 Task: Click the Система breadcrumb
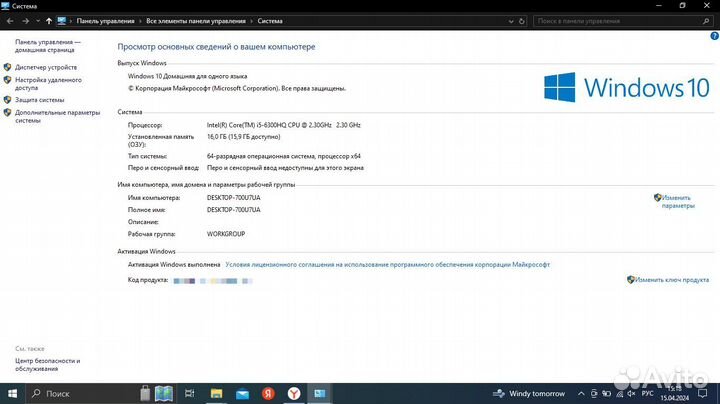pos(270,21)
